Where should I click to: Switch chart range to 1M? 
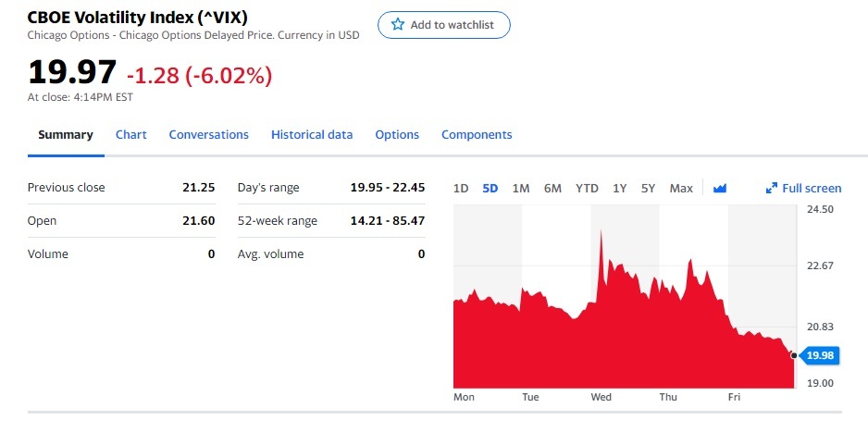tap(521, 189)
